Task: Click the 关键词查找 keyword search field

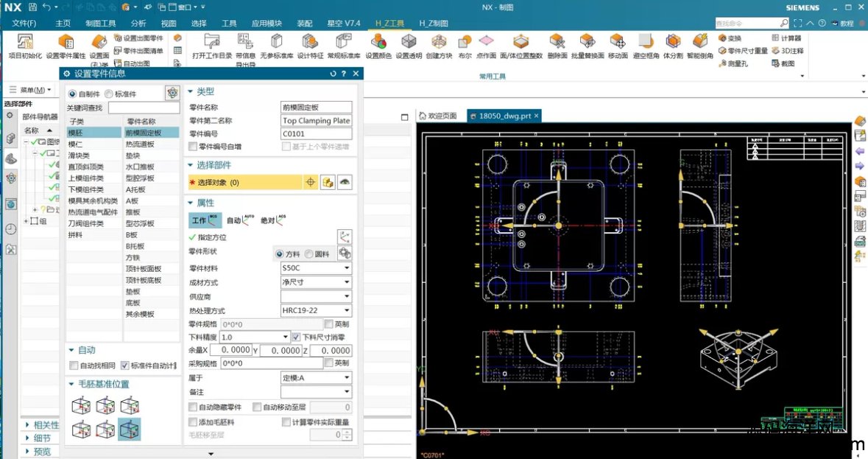Action: 144,108
